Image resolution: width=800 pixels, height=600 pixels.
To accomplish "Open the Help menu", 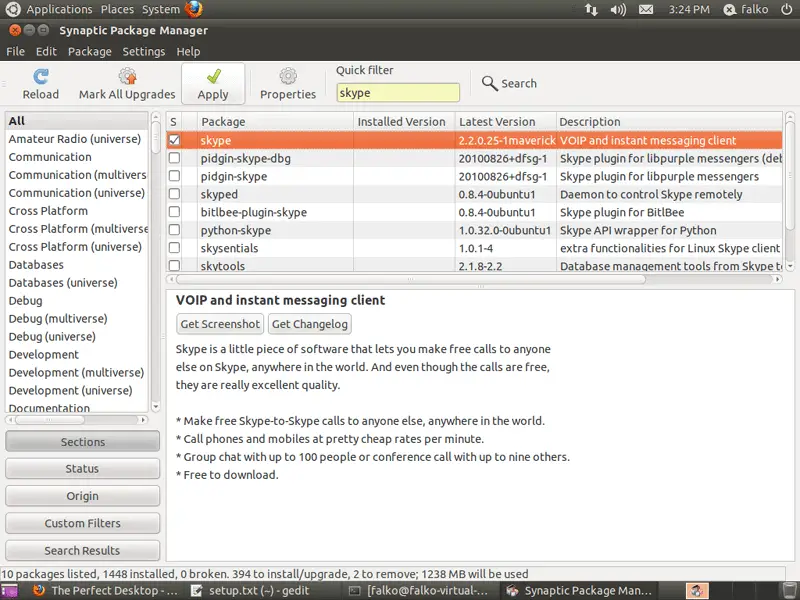I will click(188, 52).
